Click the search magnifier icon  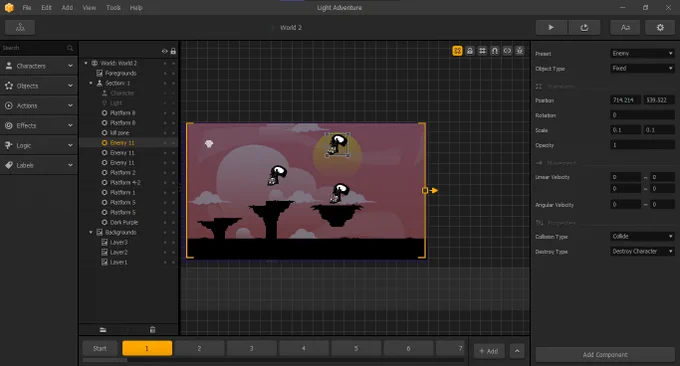70,48
